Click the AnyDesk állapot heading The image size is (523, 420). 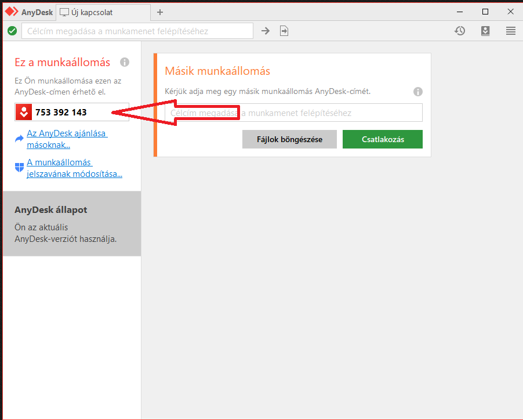click(50, 210)
